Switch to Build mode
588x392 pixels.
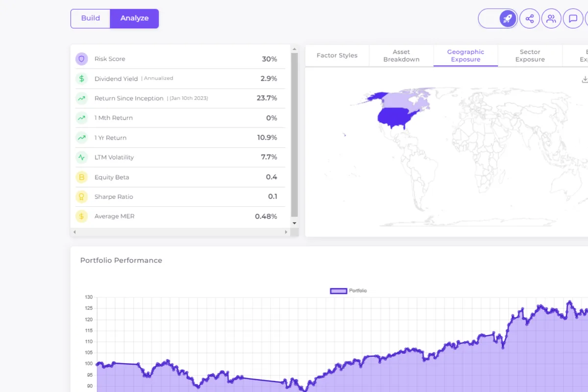(91, 19)
